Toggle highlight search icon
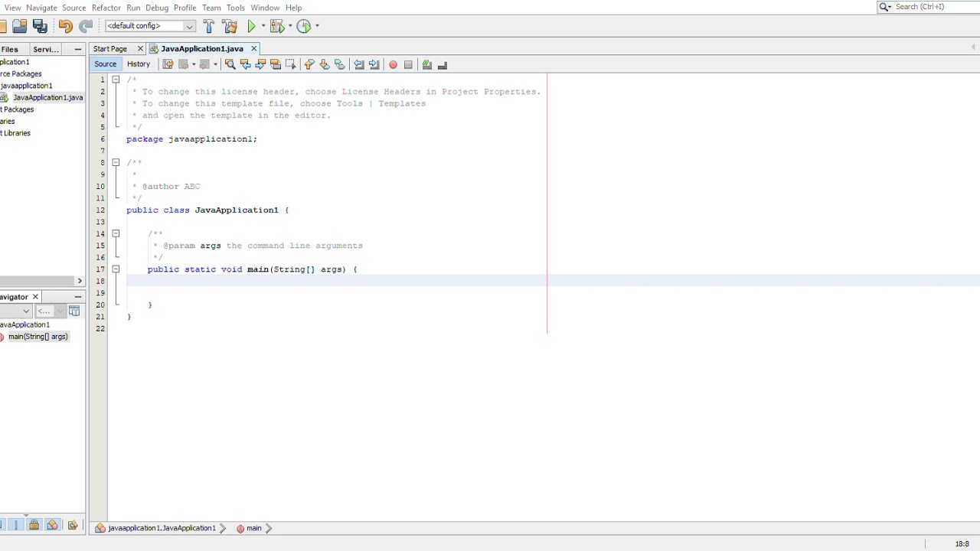Image resolution: width=980 pixels, height=551 pixels. tap(276, 64)
